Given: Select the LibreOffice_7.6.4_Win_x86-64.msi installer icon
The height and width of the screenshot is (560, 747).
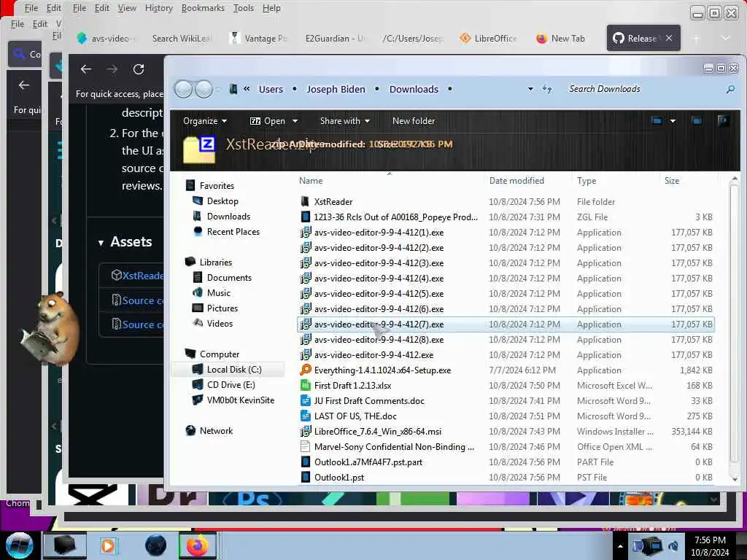Looking at the screenshot, I should click(x=306, y=432).
